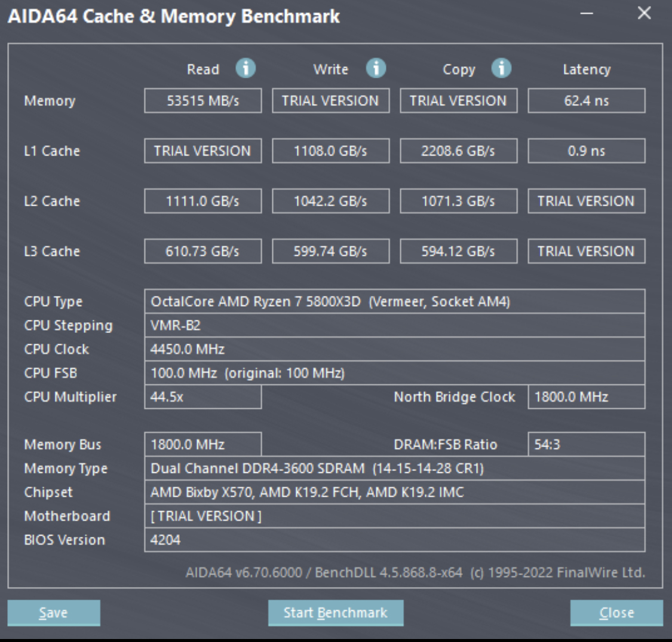672x642 pixels.
Task: Select the Memory read value 53515 MB/s
Action: coord(202,101)
